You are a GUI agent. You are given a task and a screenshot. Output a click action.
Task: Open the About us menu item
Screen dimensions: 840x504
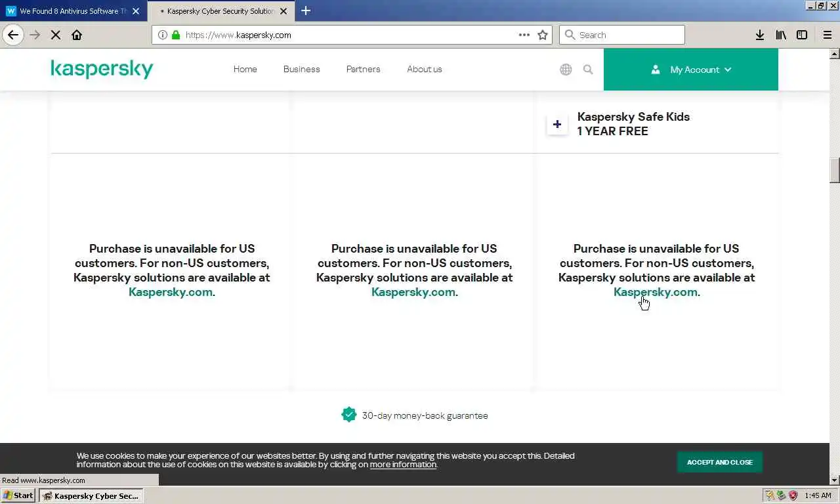pyautogui.click(x=425, y=69)
